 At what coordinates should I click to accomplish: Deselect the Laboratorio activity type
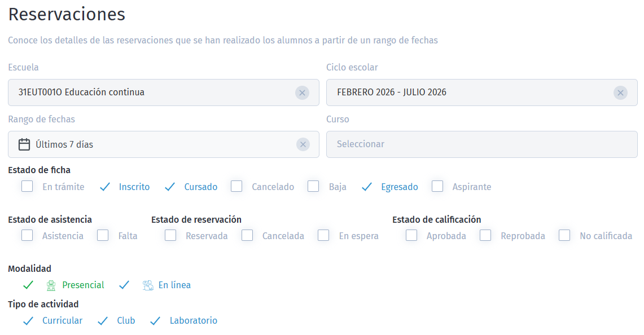coord(156,321)
